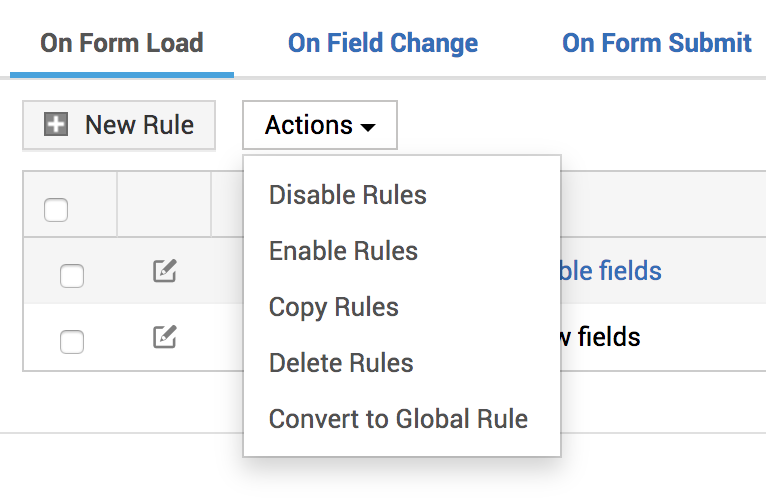766x502 pixels.
Task: Open the On Field Change tab
Action: coord(383,44)
